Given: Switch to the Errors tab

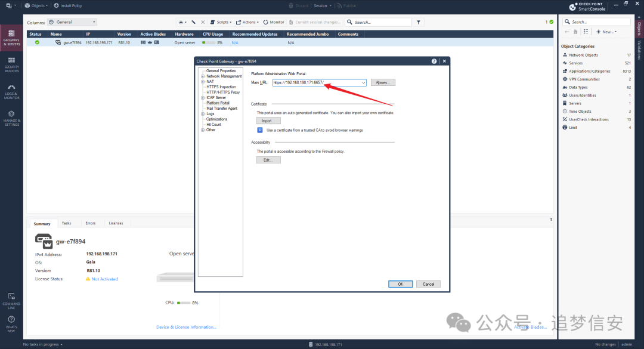Looking at the screenshot, I should tap(91, 223).
